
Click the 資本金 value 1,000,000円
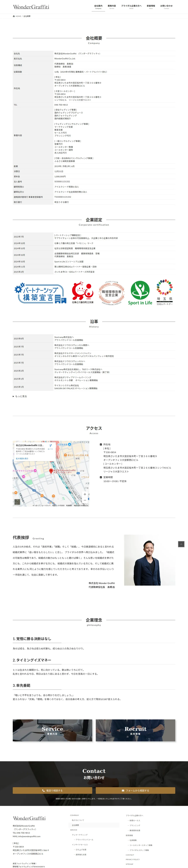[60, 177]
